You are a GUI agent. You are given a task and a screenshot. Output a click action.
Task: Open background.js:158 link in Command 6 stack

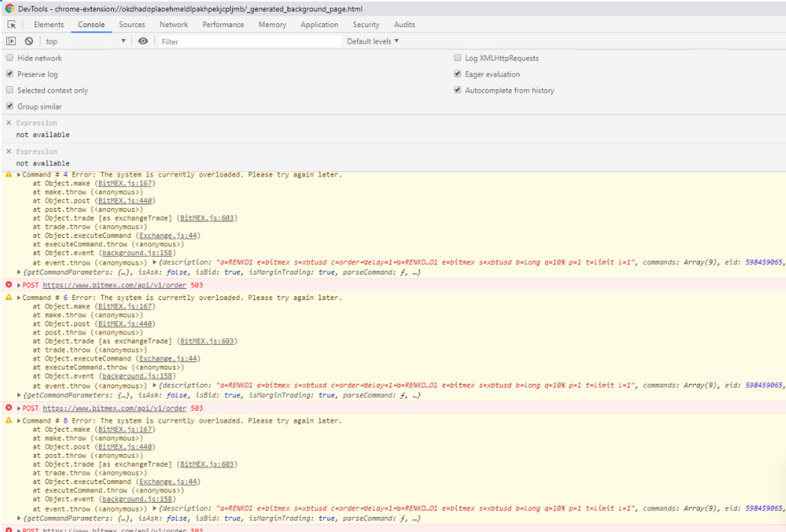click(138, 376)
